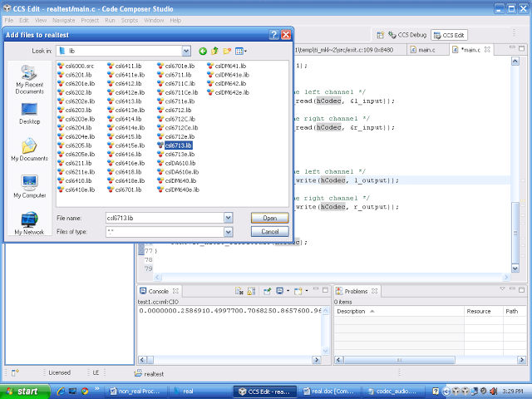
Task: Click the File name text field
Action: point(165,218)
